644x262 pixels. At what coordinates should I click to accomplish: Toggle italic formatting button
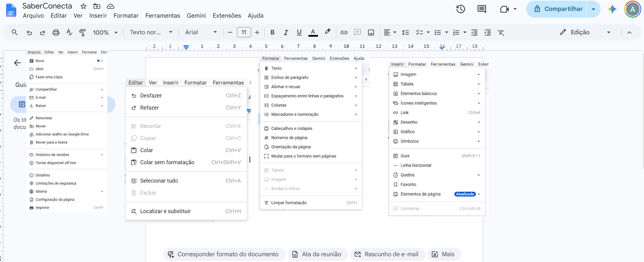286,32
